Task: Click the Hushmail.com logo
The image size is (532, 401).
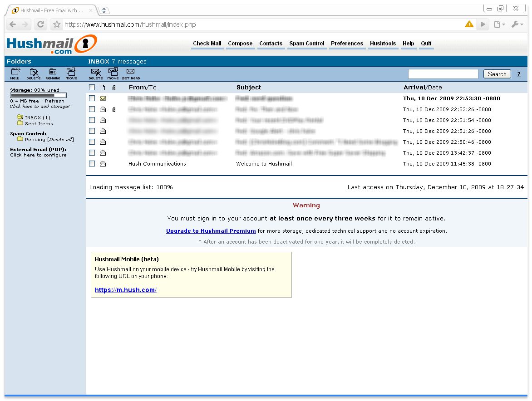Action: [x=52, y=44]
